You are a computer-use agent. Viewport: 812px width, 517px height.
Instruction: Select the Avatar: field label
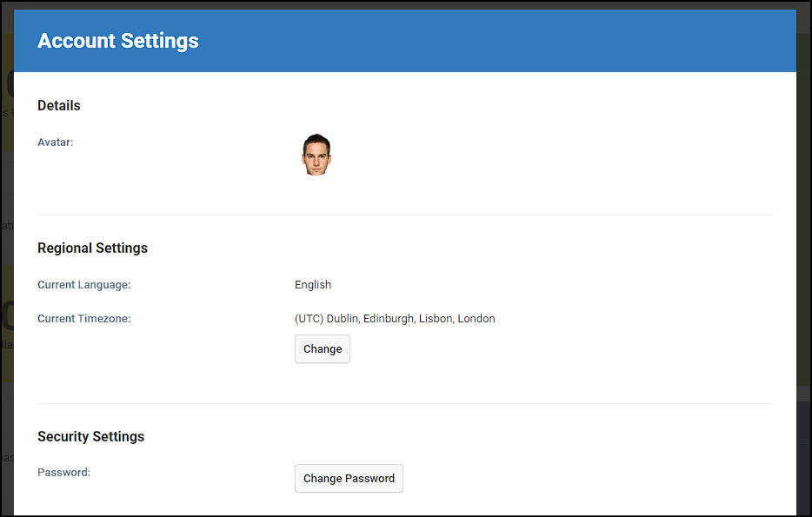click(56, 143)
